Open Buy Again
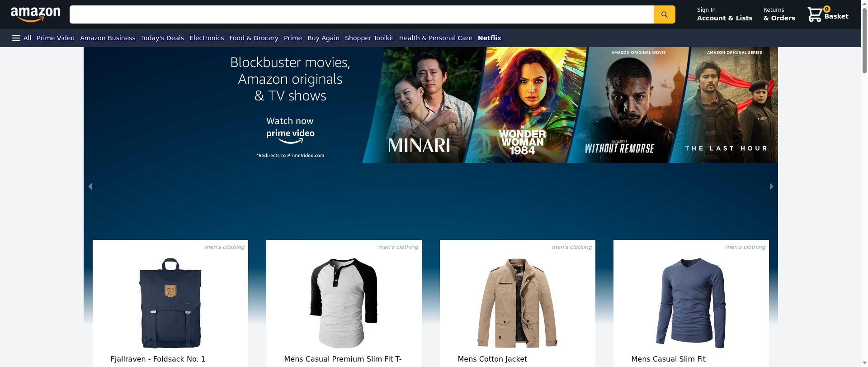Screen dimensions: 868x367 [x=323, y=38]
